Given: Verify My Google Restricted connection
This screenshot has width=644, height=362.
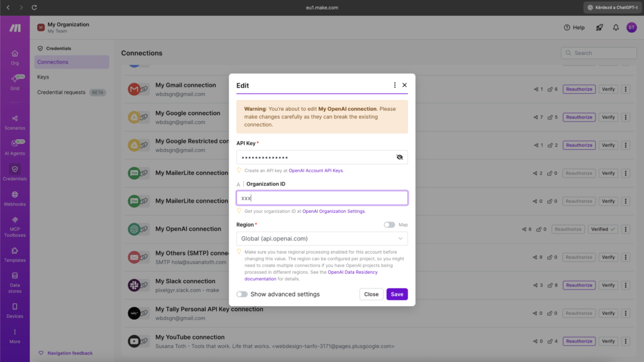Looking at the screenshot, I should coord(608,145).
